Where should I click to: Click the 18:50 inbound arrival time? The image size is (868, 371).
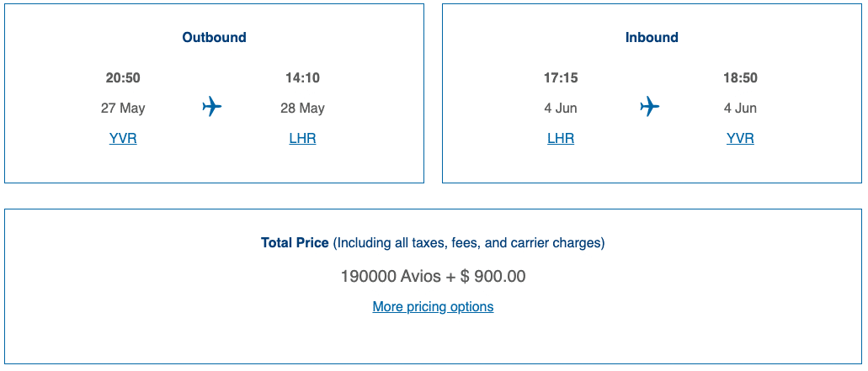[740, 78]
